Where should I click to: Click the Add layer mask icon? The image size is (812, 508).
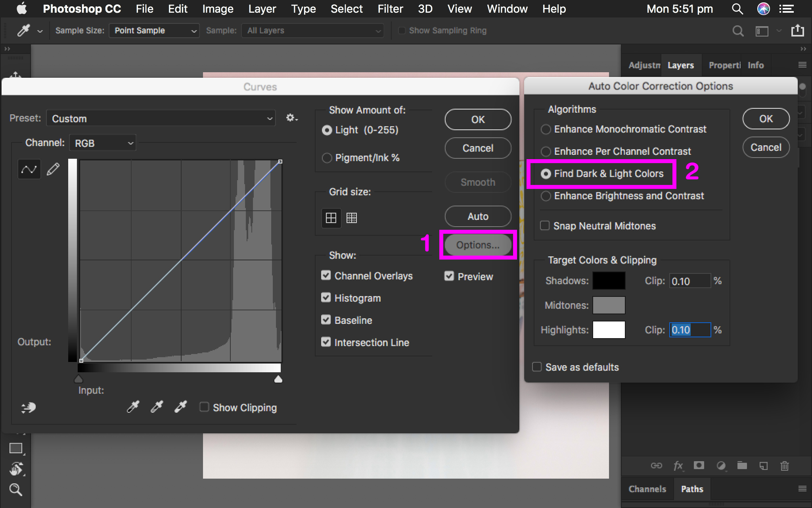699,466
